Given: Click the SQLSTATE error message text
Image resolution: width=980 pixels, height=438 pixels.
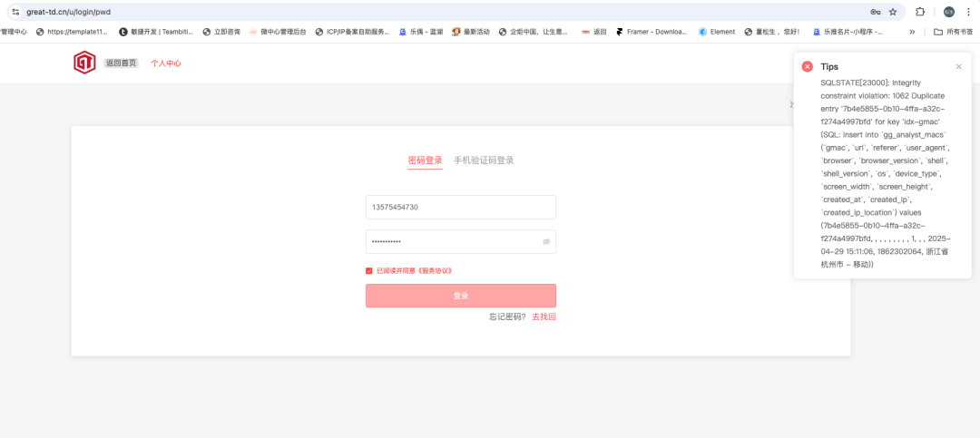Looking at the screenshot, I should tap(886, 174).
